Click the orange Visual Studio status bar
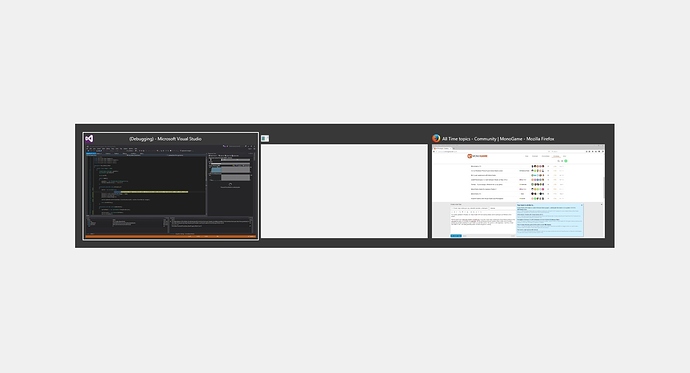This screenshot has width=690, height=373. [171, 237]
